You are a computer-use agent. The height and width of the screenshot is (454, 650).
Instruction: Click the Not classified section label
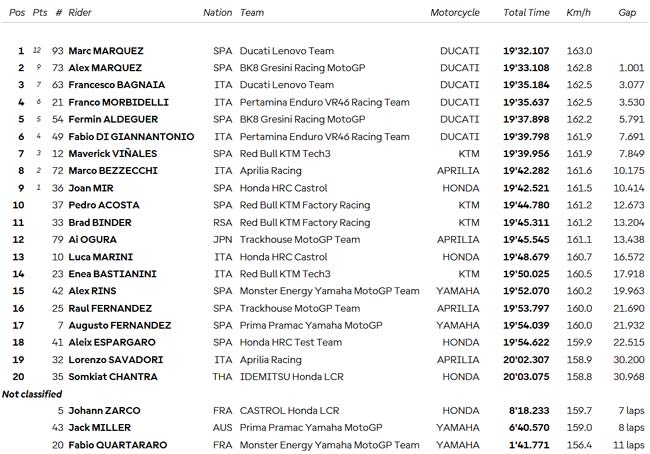tap(32, 394)
